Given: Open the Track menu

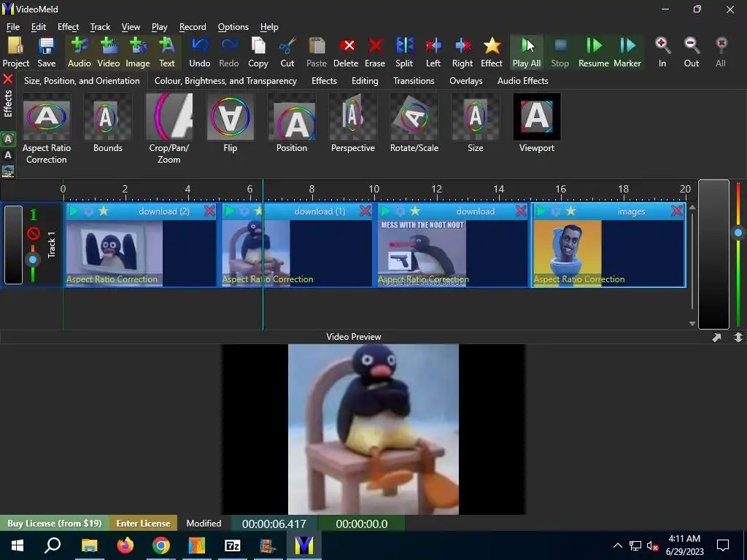Looking at the screenshot, I should tap(100, 27).
